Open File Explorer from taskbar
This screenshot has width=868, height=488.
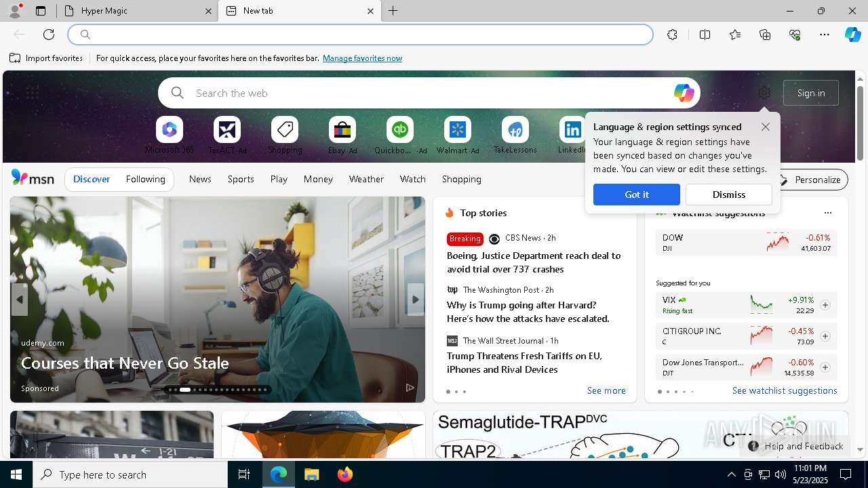(311, 474)
